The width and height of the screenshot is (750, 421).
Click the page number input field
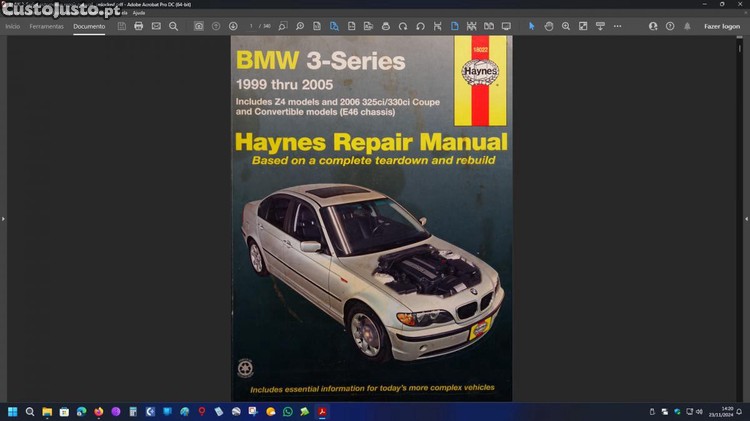pyautogui.click(x=253, y=26)
